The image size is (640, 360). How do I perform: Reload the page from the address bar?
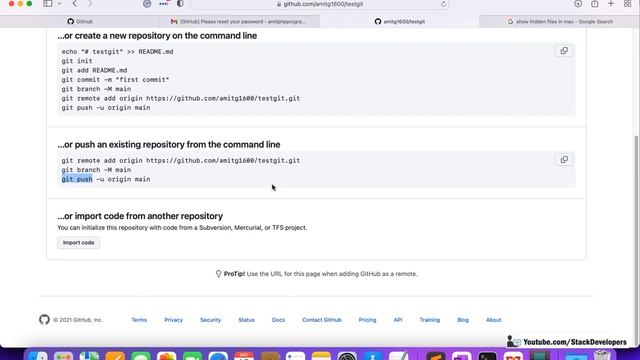443,4
